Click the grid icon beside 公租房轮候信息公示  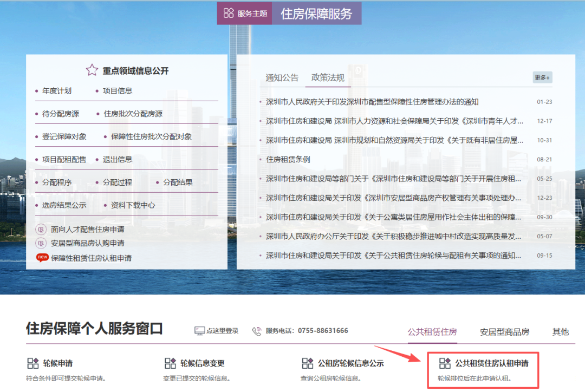tap(308, 363)
